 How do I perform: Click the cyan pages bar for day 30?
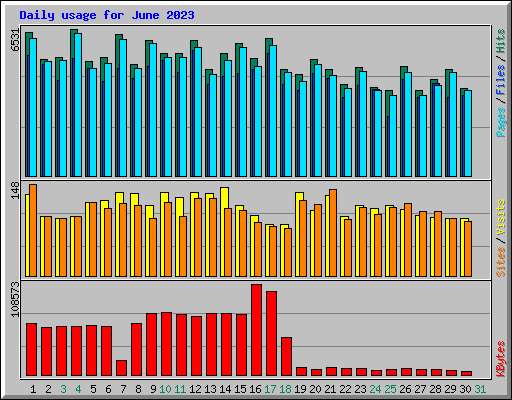coord(468,134)
